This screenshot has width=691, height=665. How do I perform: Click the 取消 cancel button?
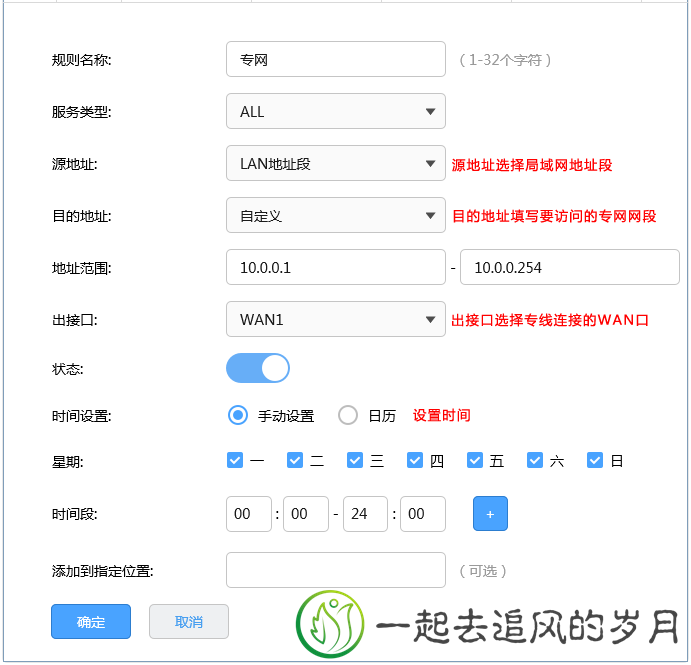[x=189, y=622]
